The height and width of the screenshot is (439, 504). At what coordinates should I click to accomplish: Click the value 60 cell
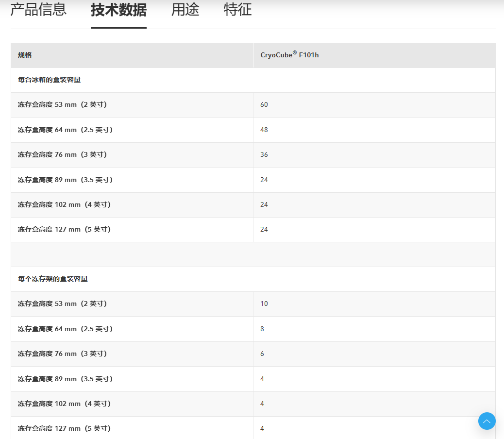pos(374,105)
